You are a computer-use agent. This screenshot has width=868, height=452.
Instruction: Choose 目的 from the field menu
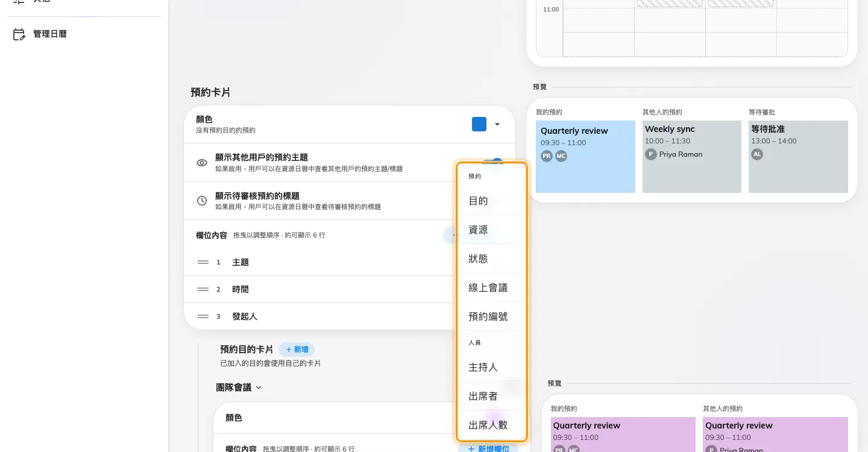492,201
